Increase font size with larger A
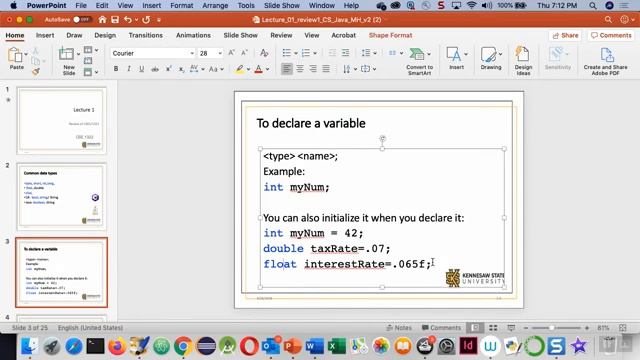 [x=231, y=53]
